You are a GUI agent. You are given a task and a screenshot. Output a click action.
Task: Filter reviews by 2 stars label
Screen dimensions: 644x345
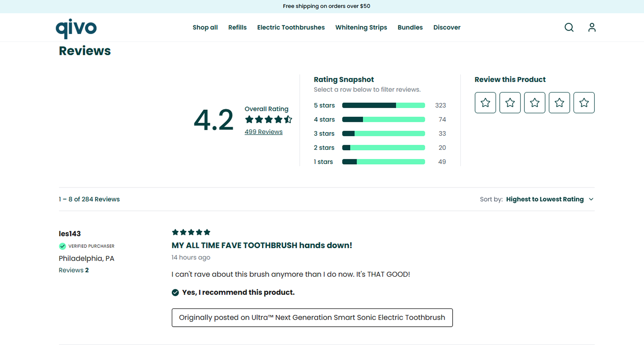coord(324,148)
